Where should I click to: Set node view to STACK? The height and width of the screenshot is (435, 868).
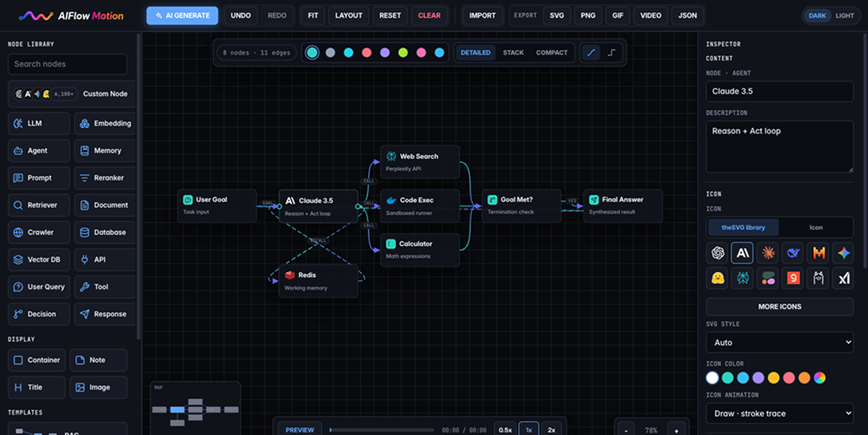pyautogui.click(x=514, y=52)
